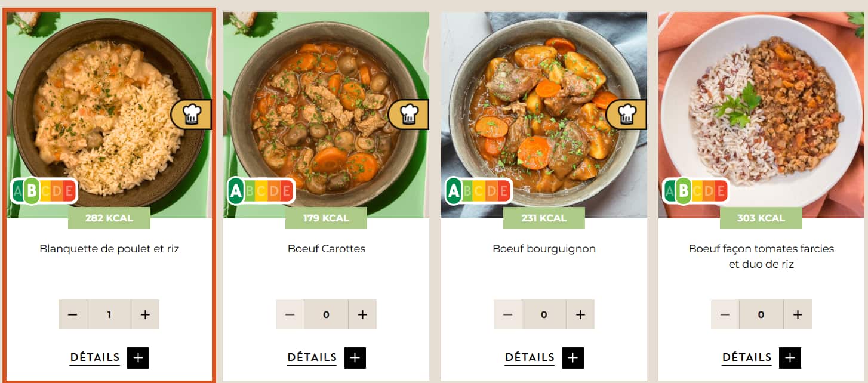Show Détails for Boeuf bourguignon

(x=530, y=357)
